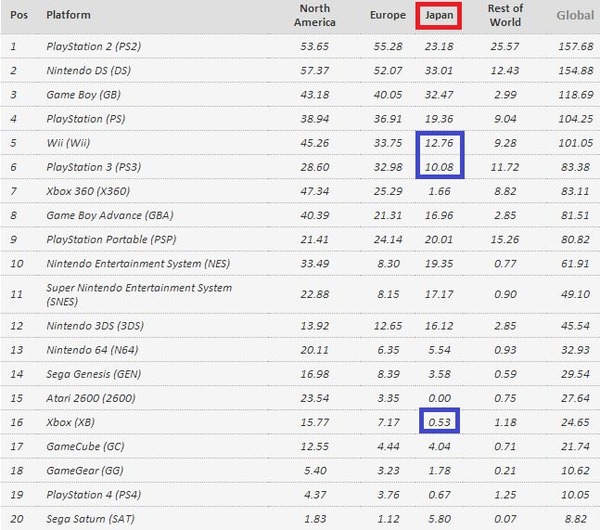Select the Europe column header

point(388,15)
